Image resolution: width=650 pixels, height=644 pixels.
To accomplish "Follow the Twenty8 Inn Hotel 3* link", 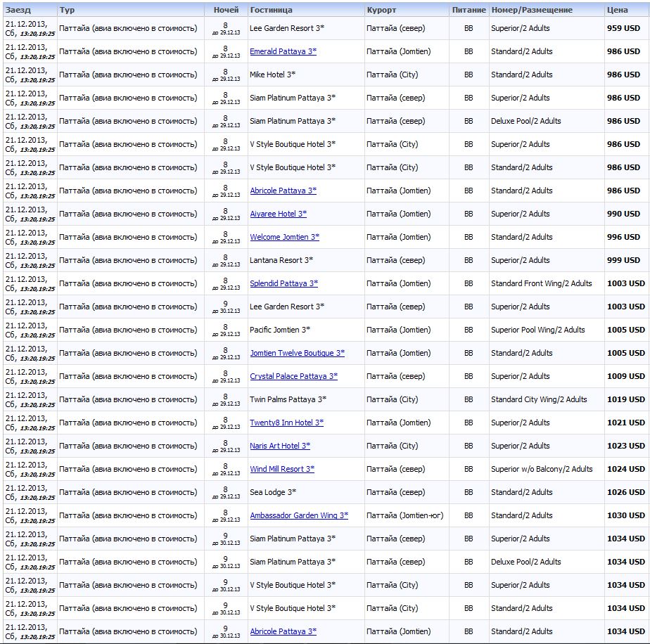I will pos(286,423).
